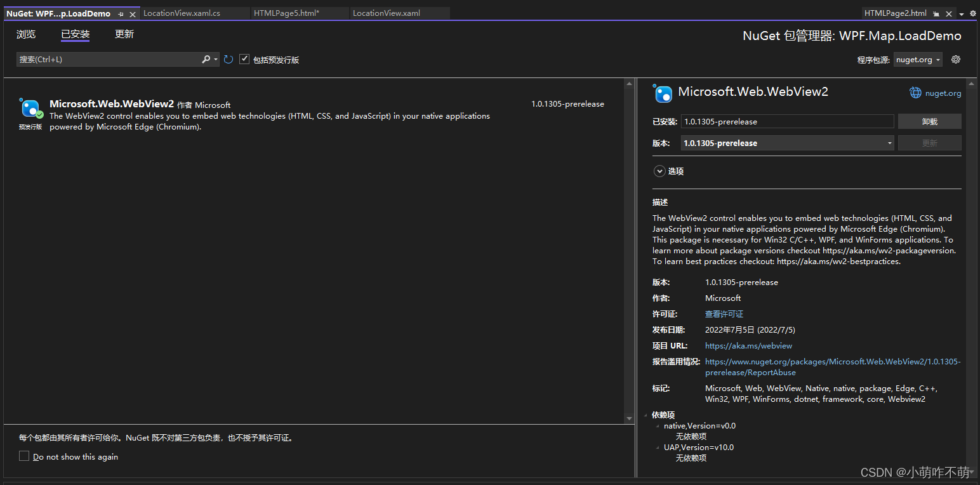Viewport: 980px width, 485px height.
Task: Unpin the HTMLPage2.html preview tab
Action: point(936,13)
